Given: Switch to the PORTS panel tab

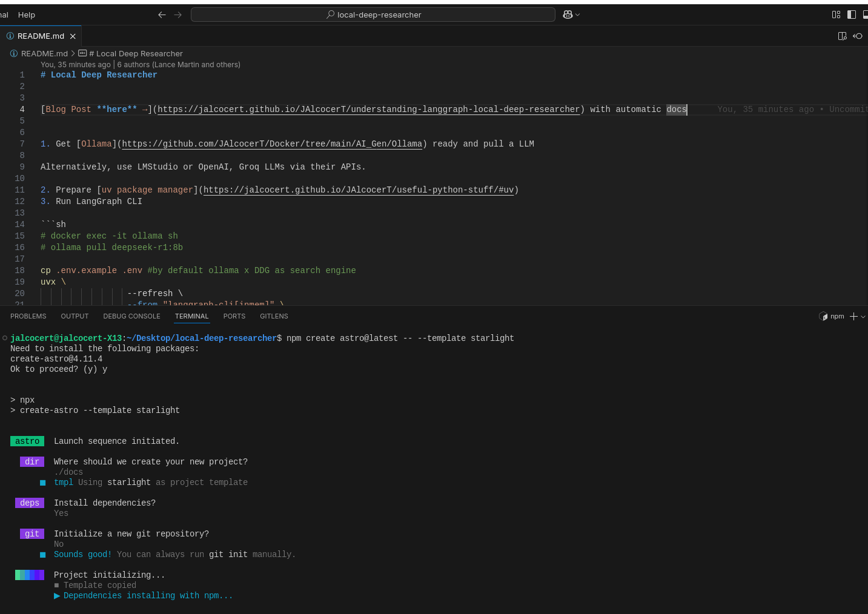Looking at the screenshot, I should (234, 316).
